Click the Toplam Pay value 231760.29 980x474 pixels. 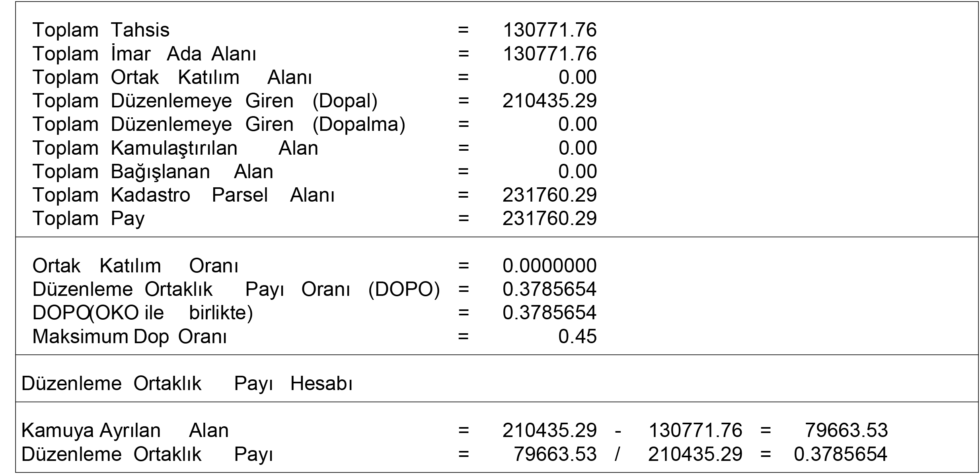point(550,218)
